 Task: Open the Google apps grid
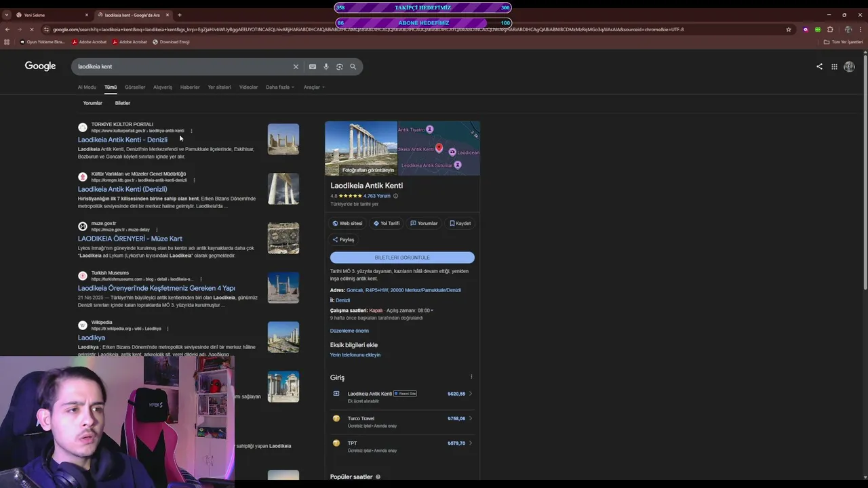[834, 66]
